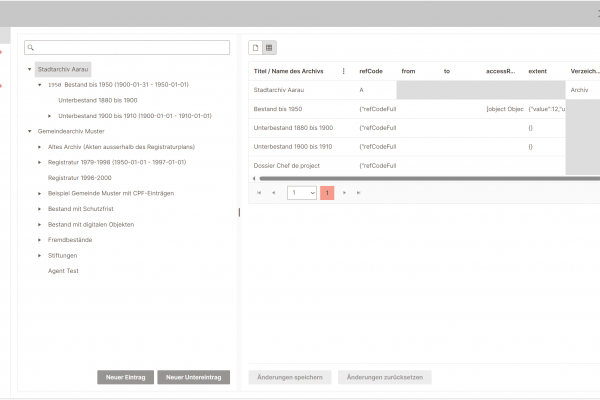Open the page number dropdown
Viewport: 600px width, 400px height.
302,192
